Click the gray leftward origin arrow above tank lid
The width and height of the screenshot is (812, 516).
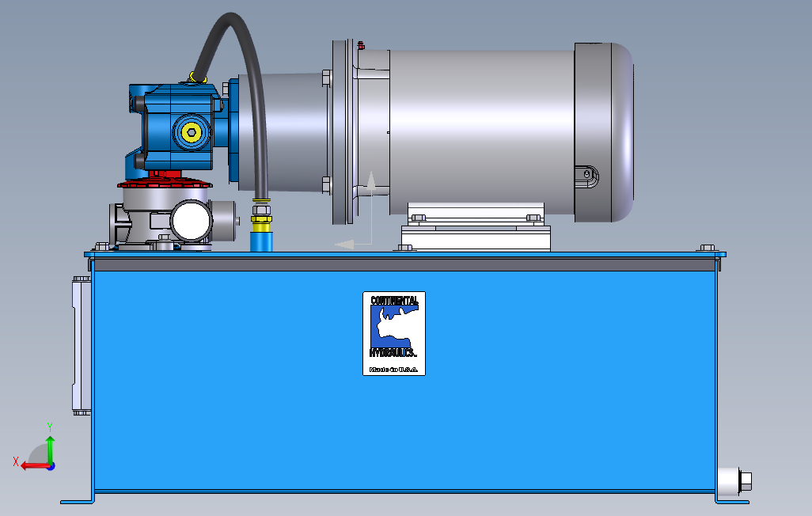pos(344,244)
